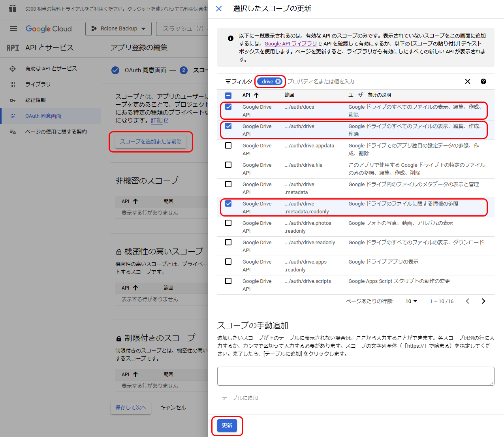Check the drive.photos.readonly scope checkbox
The width and height of the screenshot is (504, 437).
[x=228, y=223]
